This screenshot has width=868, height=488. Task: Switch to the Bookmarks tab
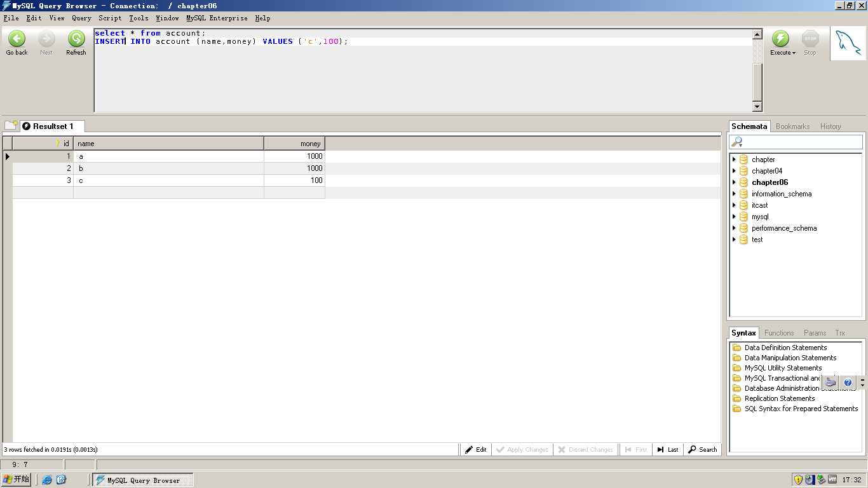[x=792, y=126]
